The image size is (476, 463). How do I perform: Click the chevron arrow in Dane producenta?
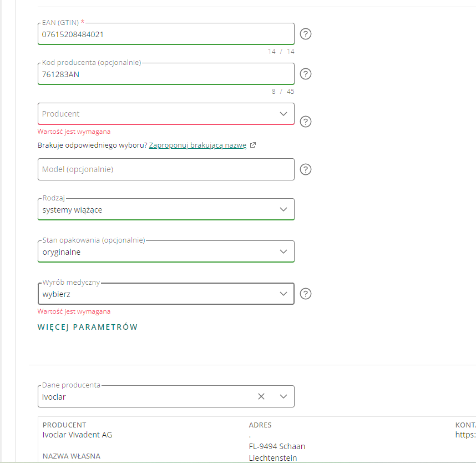tap(283, 396)
